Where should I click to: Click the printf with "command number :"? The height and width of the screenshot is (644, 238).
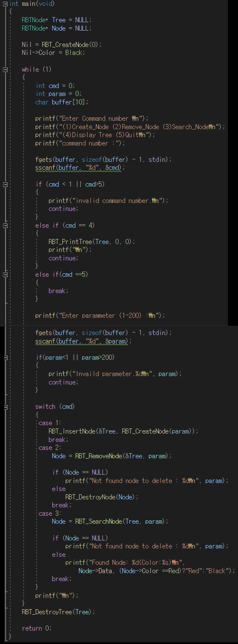(x=80, y=143)
